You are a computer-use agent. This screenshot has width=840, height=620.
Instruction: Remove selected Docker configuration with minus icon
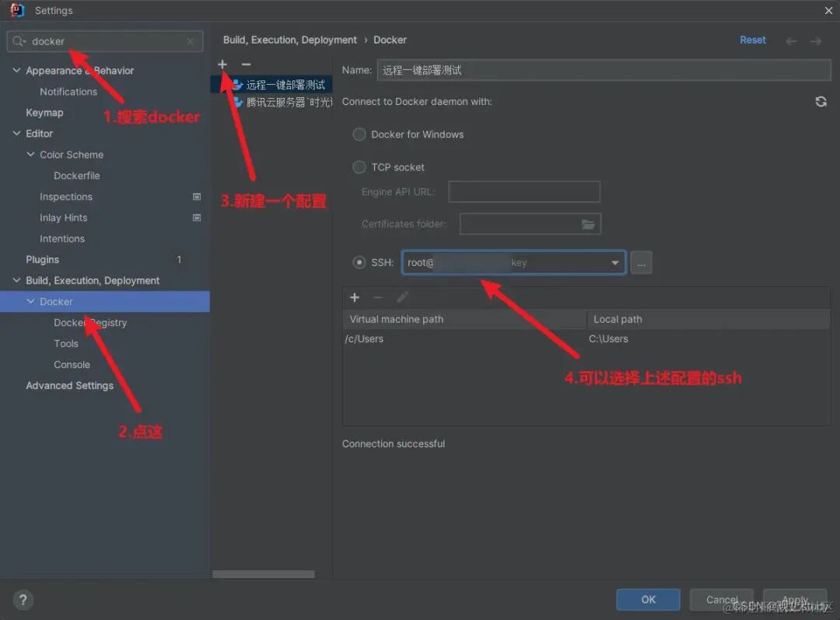point(246,65)
